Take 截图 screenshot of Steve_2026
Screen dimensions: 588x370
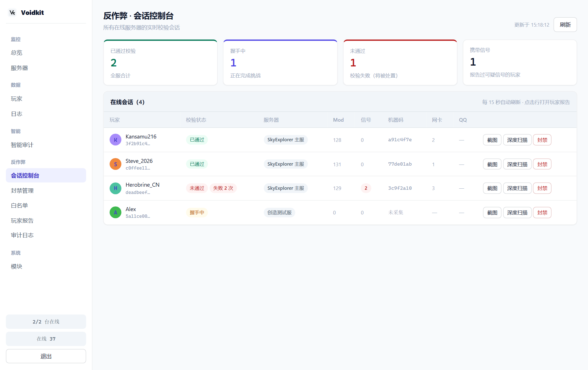(492, 164)
